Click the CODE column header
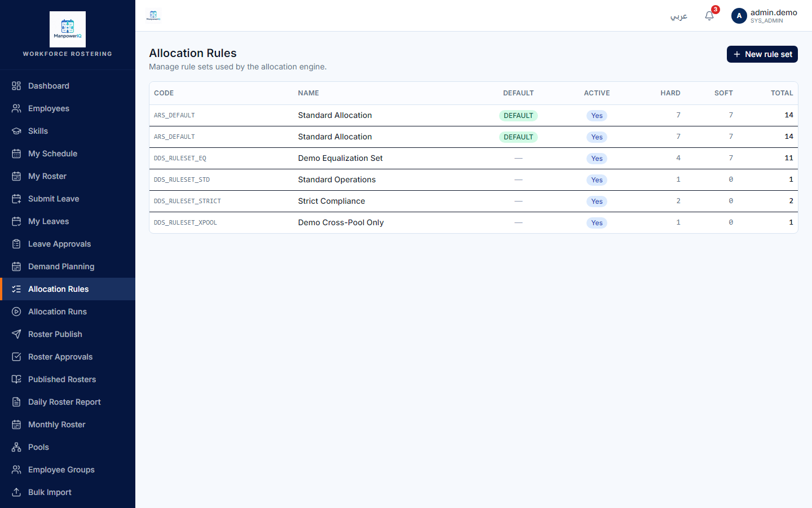Viewport: 812px width, 508px height. 164,93
